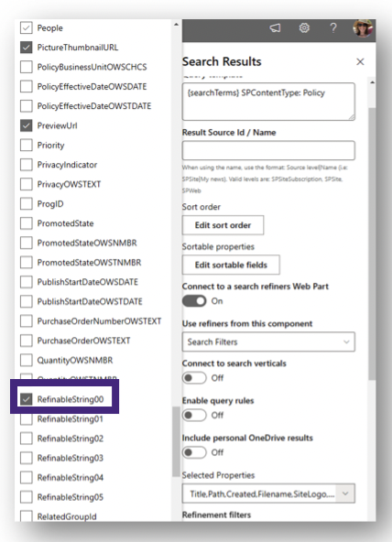Click the query template text box
This screenshot has width=392, height=542.
coord(268,102)
